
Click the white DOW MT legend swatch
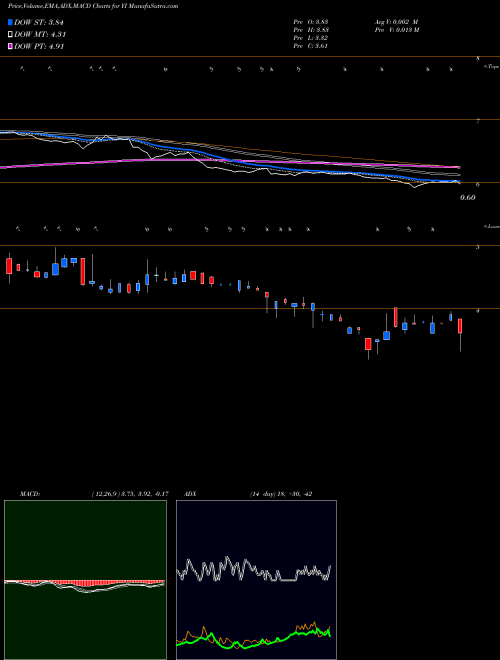[11, 35]
